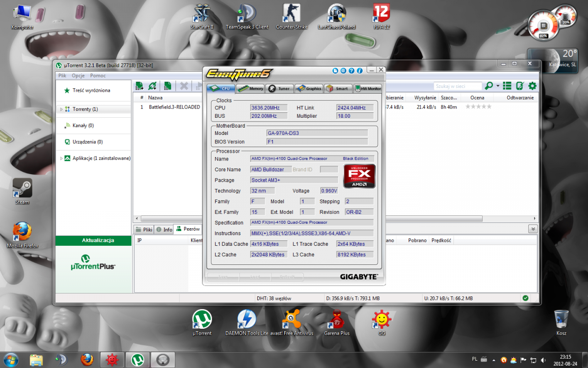The width and height of the screenshot is (588, 368).
Task: Rate the torrent using the Ocena stars
Action: [478, 107]
